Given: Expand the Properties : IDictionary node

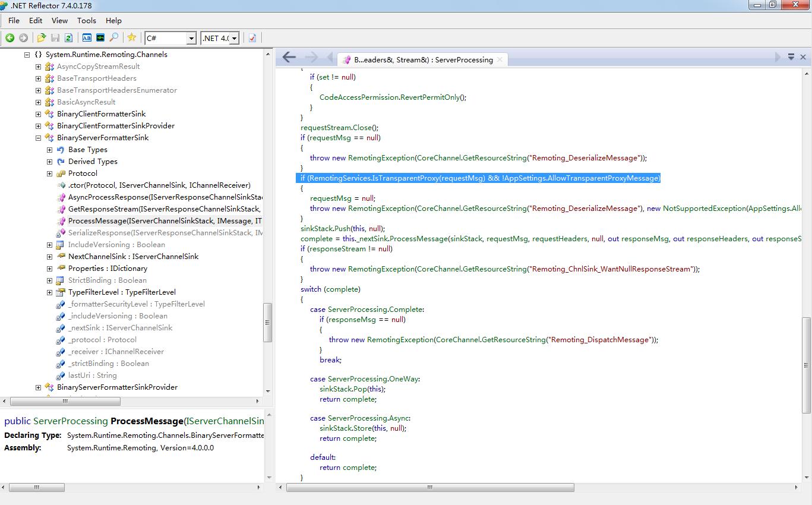Looking at the screenshot, I should tap(49, 269).
